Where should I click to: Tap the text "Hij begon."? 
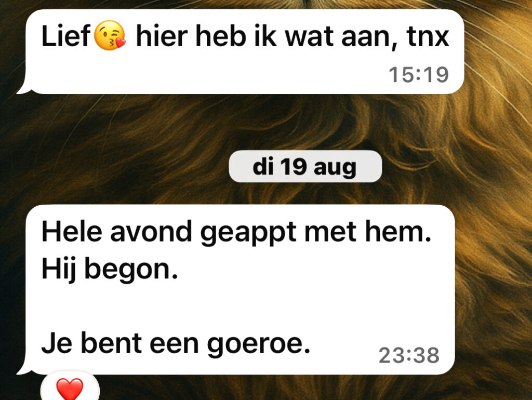[x=110, y=270]
